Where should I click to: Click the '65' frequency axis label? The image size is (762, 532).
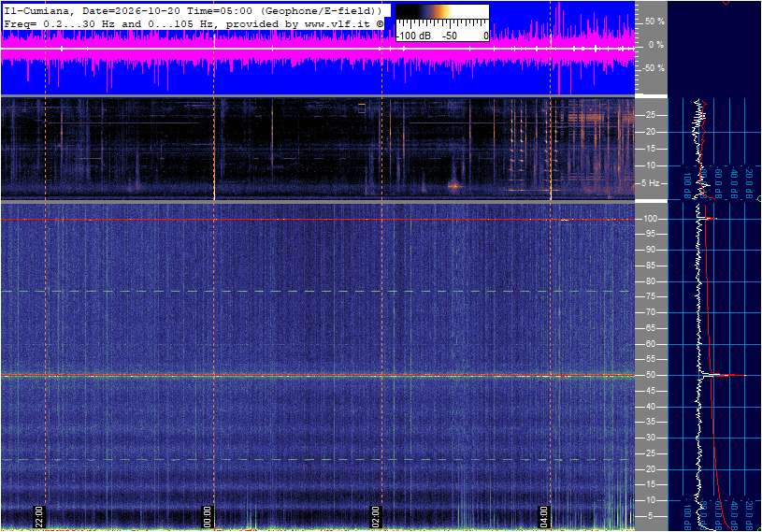(650, 328)
